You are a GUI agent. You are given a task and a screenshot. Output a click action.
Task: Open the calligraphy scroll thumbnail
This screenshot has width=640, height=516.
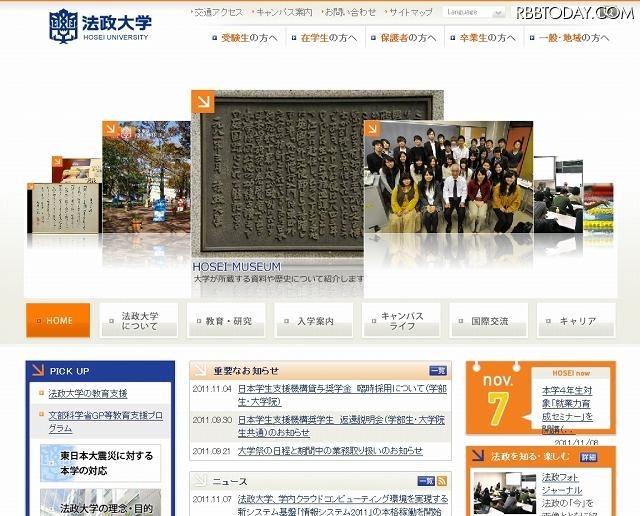pos(64,208)
